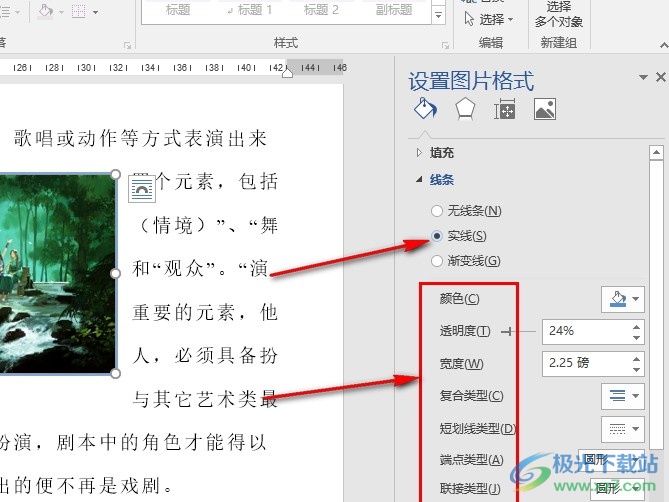Click the right indent marker on ruler
The image size is (669, 502).
[x=288, y=73]
